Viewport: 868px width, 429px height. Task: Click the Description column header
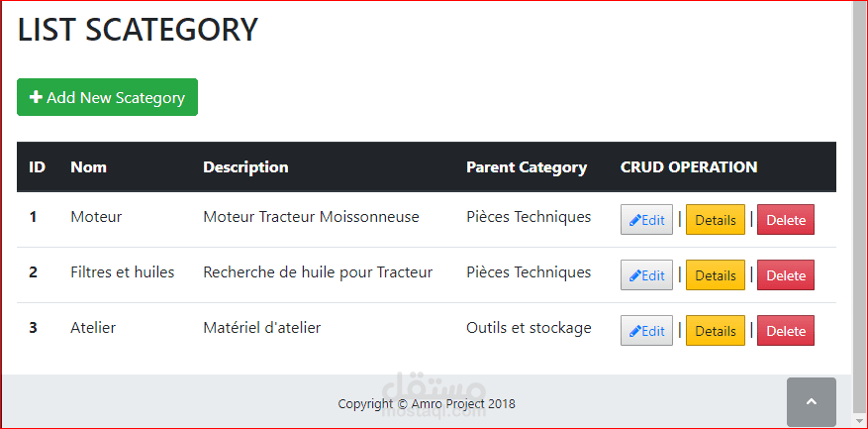tap(245, 167)
